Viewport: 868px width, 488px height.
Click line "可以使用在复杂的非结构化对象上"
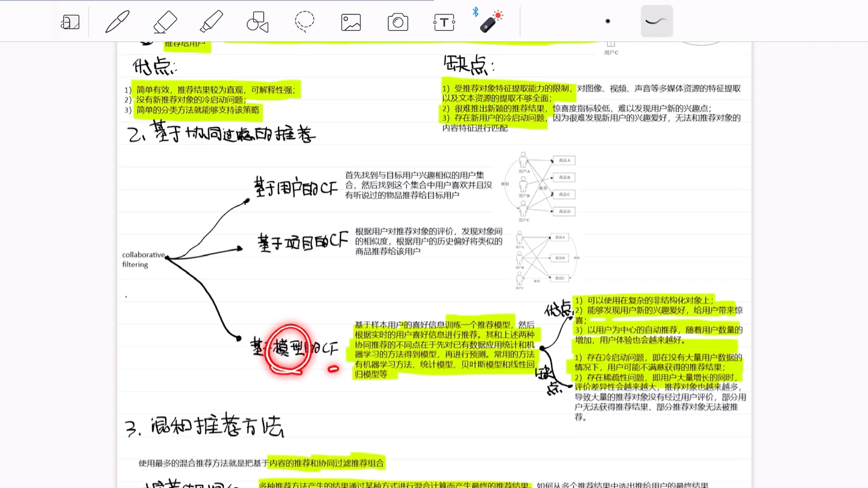pyautogui.click(x=644, y=300)
